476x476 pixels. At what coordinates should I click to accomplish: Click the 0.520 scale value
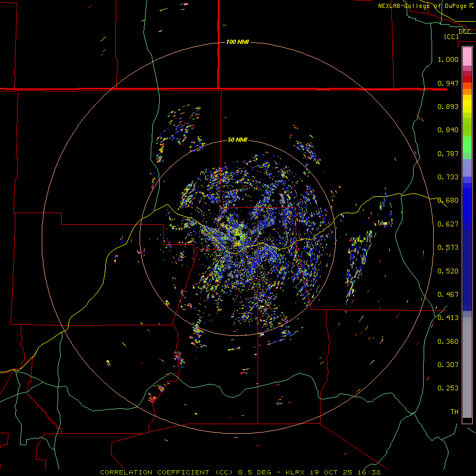(x=448, y=271)
